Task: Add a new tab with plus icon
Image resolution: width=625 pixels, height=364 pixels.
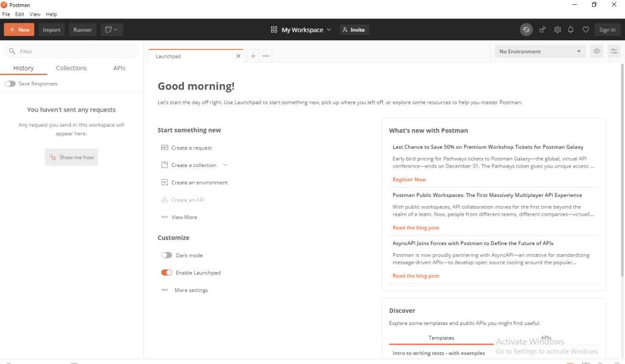Action: click(x=253, y=56)
